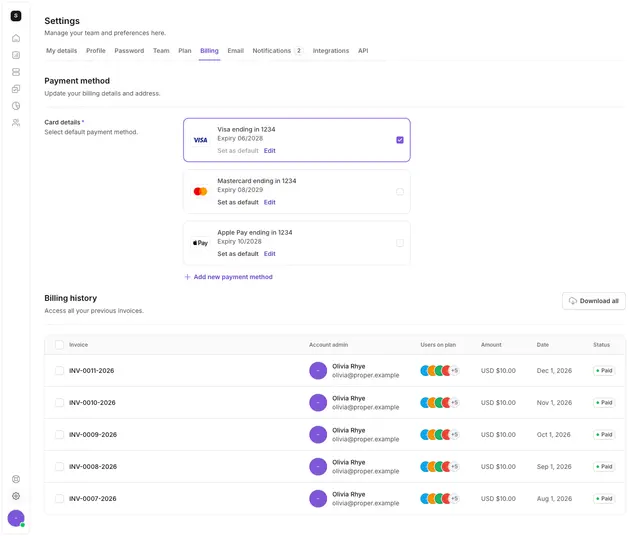
Task: Click the Paid status in INV-0010-2026 row
Action: (604, 403)
